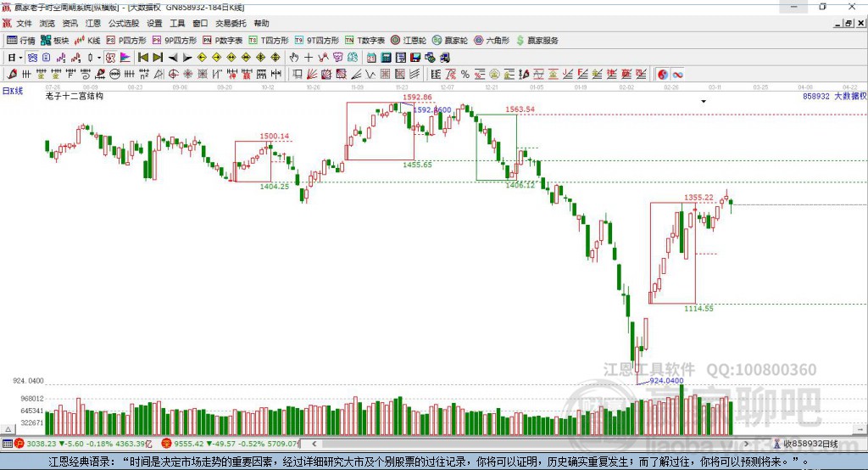The width and height of the screenshot is (868, 470).
Task: Click the 老子十二宫结构 indicator title
Action: [x=75, y=96]
